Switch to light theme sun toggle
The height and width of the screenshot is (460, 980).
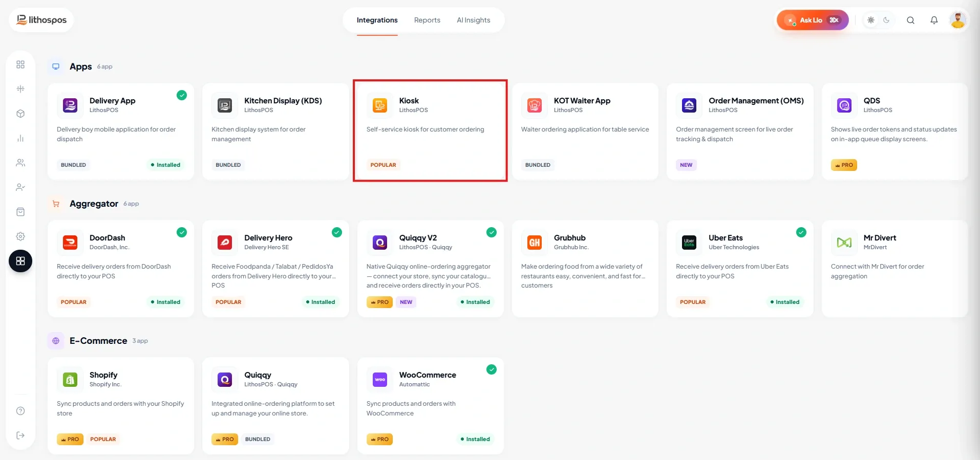point(871,20)
